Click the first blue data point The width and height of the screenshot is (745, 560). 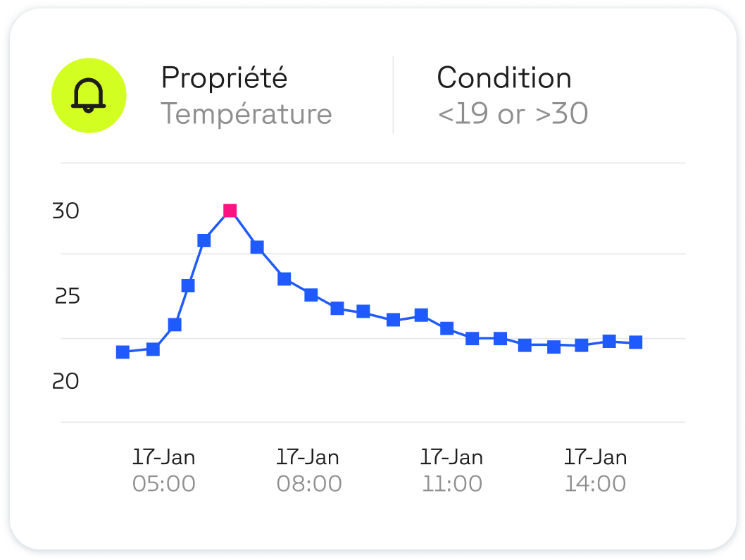point(123,352)
